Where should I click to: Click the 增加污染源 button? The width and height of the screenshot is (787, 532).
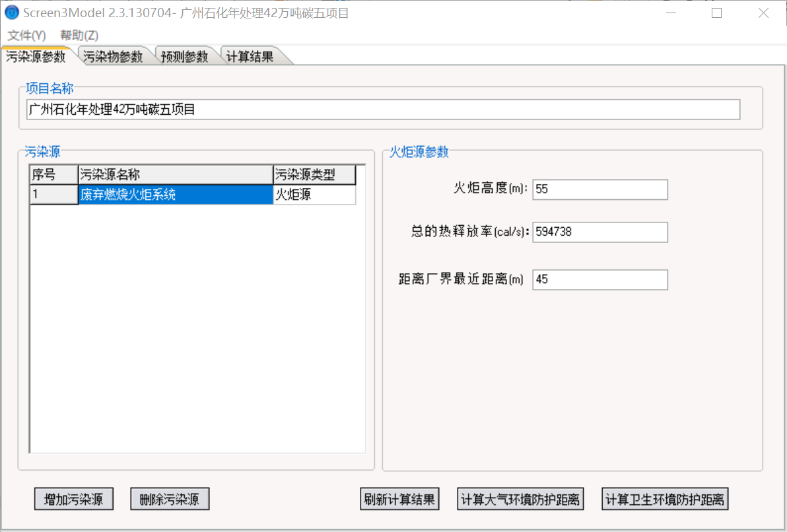[x=74, y=499]
